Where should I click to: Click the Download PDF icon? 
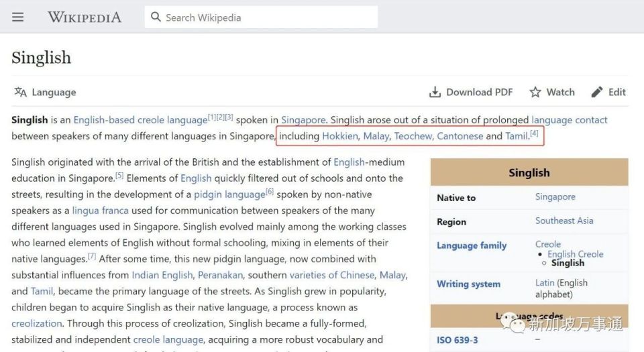coord(435,92)
